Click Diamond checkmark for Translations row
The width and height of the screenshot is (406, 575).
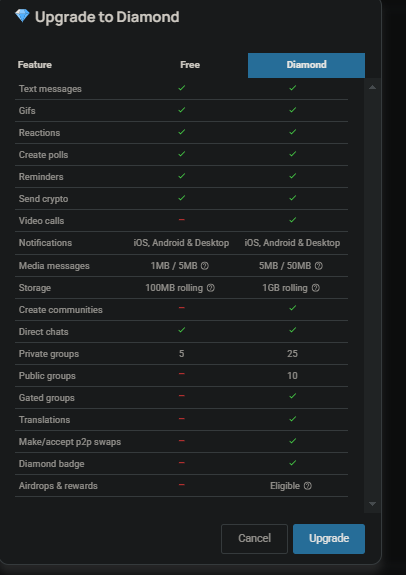(292, 419)
